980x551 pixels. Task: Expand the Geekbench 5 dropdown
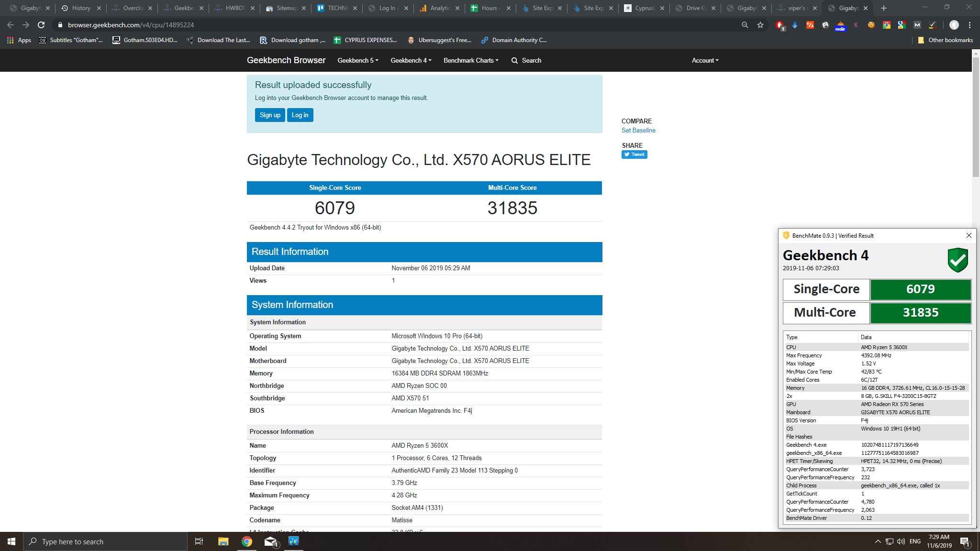tap(358, 60)
